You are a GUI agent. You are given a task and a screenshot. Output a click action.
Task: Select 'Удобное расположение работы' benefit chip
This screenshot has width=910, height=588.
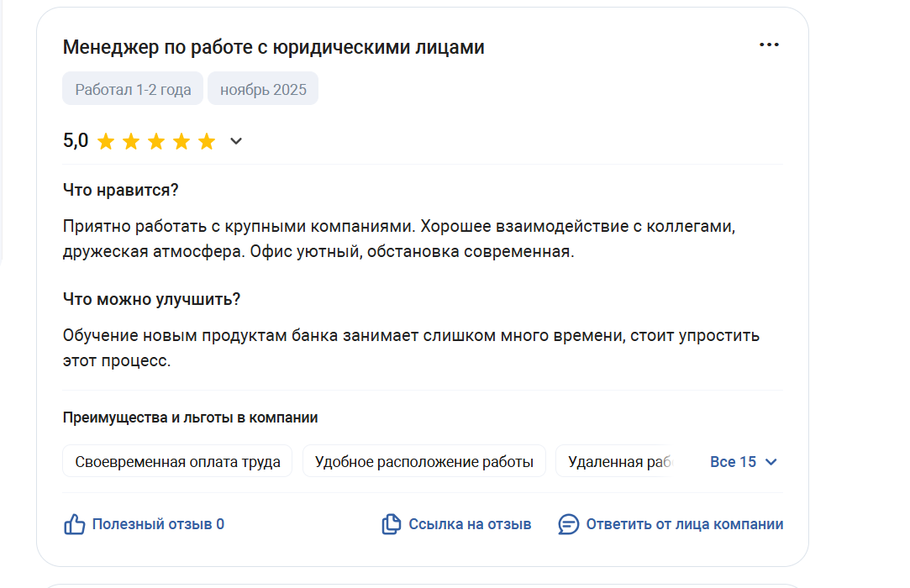coord(423,462)
